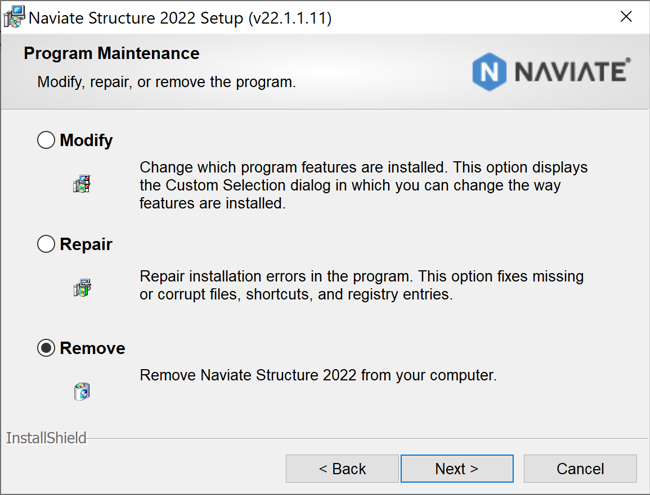Click the 'Remove Naviate Structure 2022' description text
Screen dimensions: 650x495
318,376
